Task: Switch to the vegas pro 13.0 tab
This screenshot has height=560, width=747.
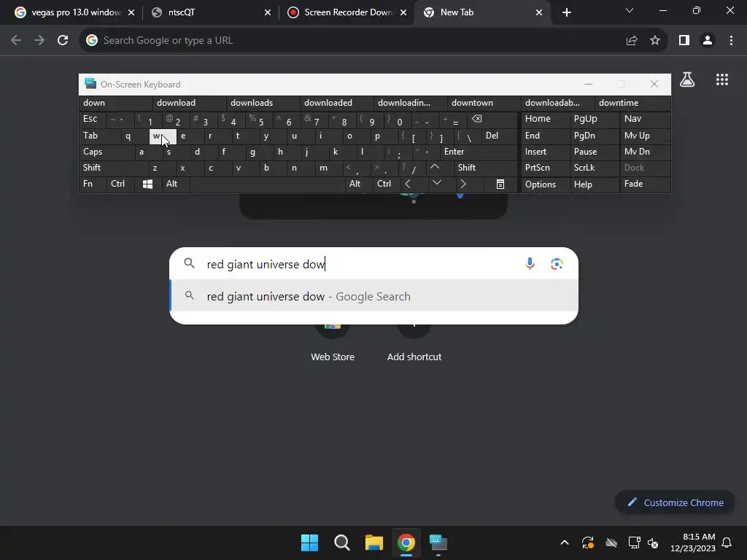Action: [76, 12]
